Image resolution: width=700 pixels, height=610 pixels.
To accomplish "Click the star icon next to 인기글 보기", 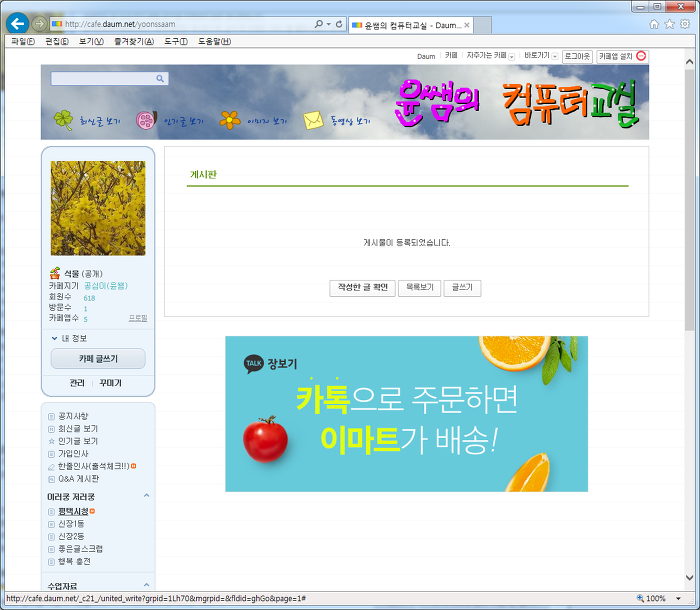I will (51, 441).
